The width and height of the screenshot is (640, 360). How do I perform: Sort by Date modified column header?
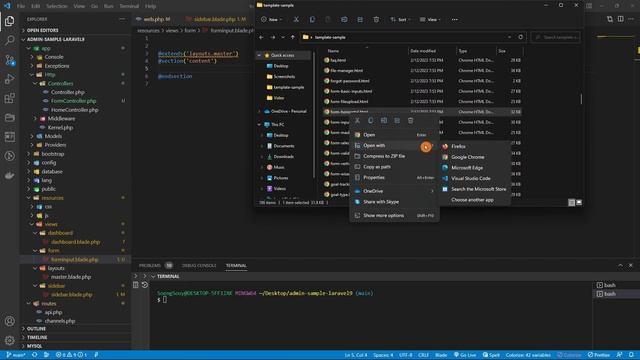click(x=423, y=51)
